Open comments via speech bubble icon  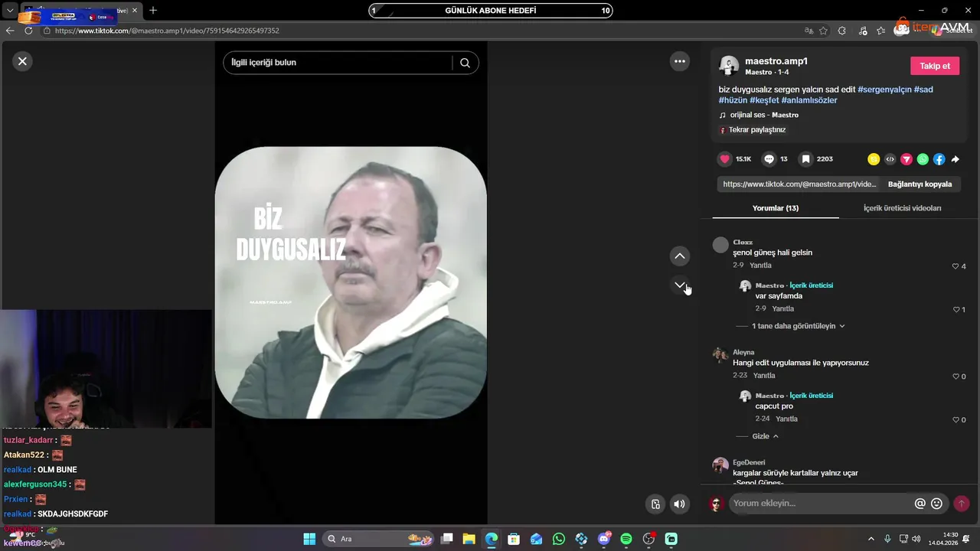[769, 159]
